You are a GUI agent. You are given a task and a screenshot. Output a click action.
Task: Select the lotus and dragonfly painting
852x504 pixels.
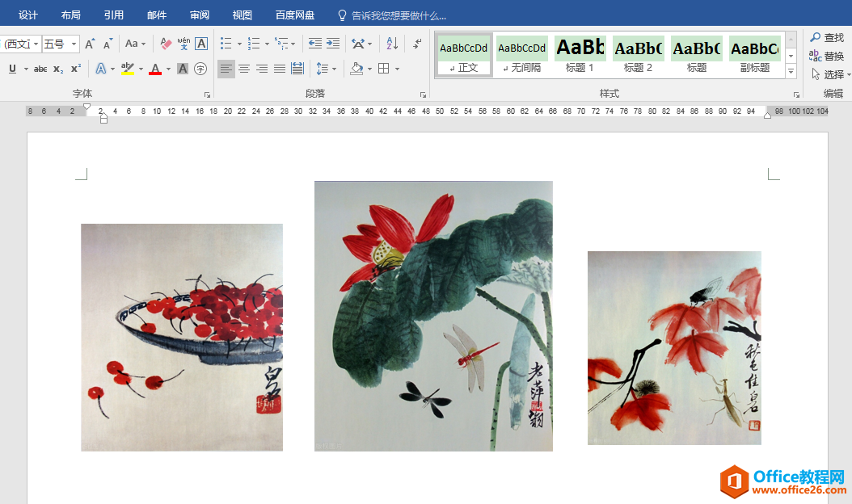pos(433,316)
